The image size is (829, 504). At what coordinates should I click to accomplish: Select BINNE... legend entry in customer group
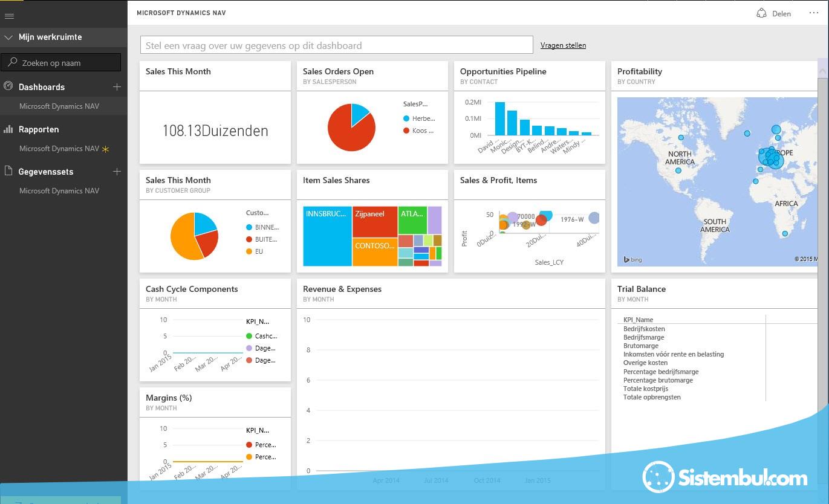(x=262, y=227)
